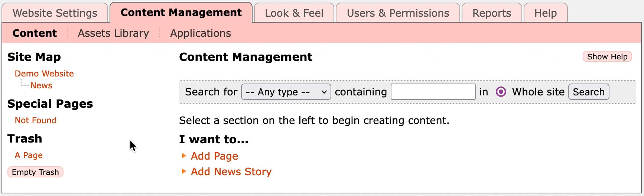Switch to the Look & Feel tab
Screen dimensions: 644x196
click(294, 13)
